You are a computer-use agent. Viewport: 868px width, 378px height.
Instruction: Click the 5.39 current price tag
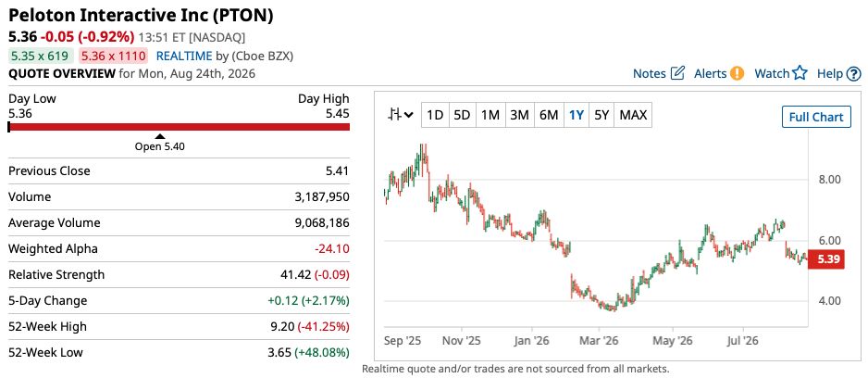click(826, 259)
